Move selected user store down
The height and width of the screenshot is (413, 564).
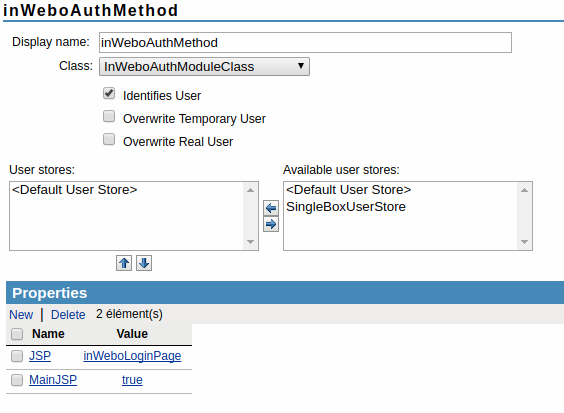click(144, 263)
